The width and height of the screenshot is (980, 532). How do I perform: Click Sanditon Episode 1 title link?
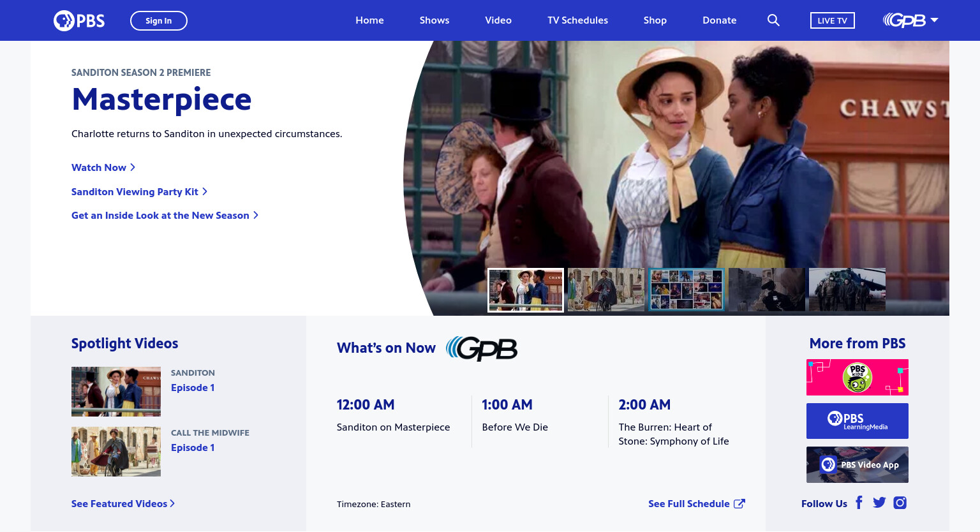click(x=193, y=388)
